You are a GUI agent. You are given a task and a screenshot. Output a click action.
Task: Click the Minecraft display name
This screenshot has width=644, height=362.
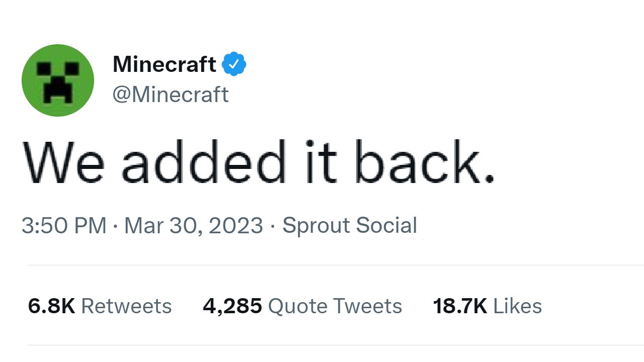point(164,64)
